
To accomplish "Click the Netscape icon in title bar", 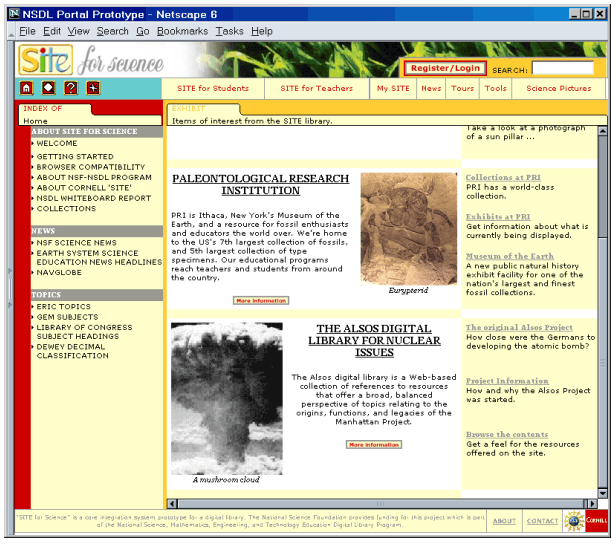I will [x=14, y=14].
